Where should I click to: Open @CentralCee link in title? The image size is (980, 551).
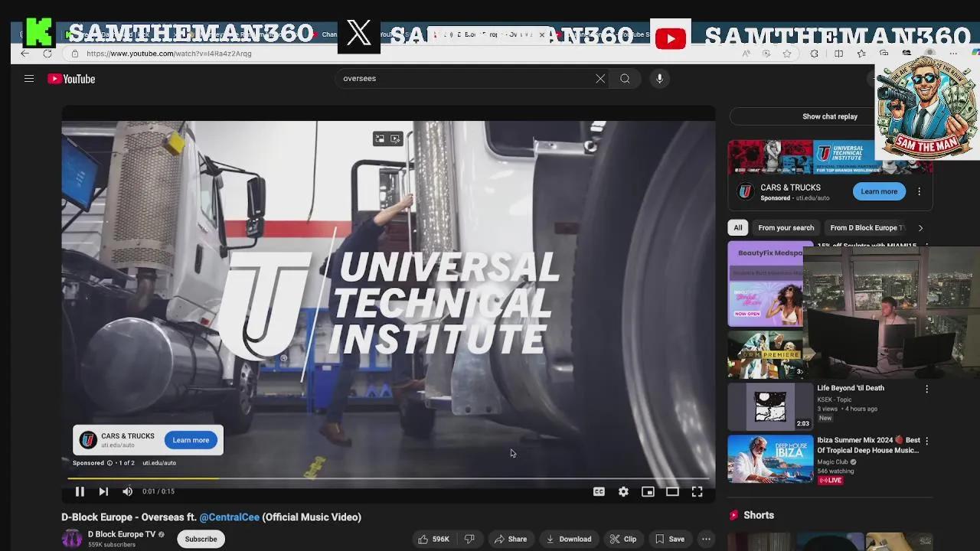tap(230, 517)
